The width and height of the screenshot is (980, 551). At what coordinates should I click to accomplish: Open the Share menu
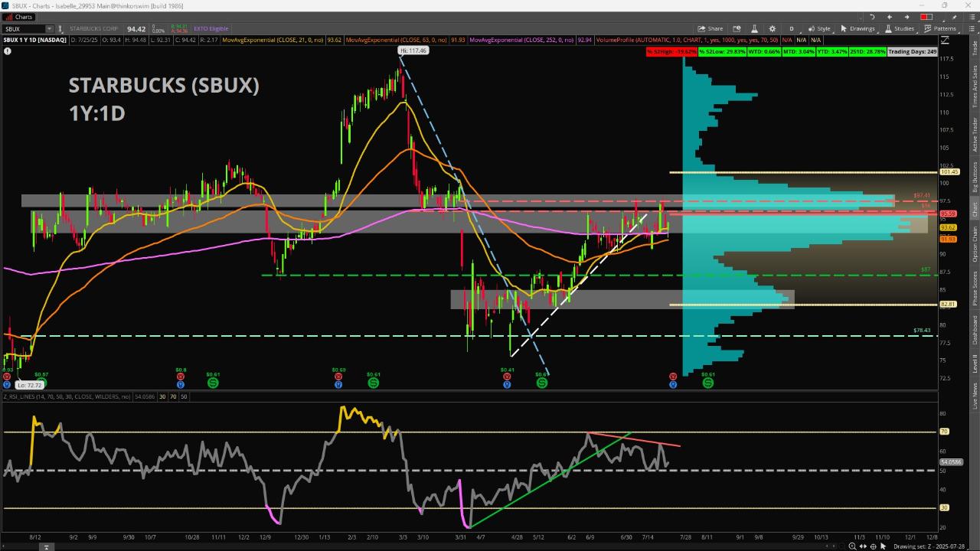(x=710, y=29)
